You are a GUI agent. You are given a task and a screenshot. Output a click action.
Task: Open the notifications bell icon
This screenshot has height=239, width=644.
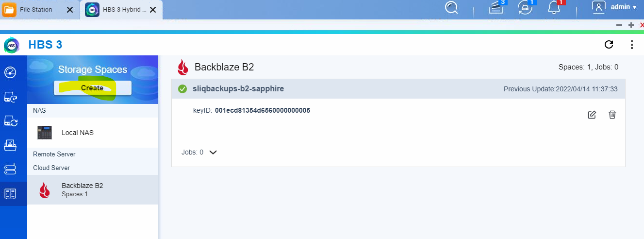pos(555,8)
